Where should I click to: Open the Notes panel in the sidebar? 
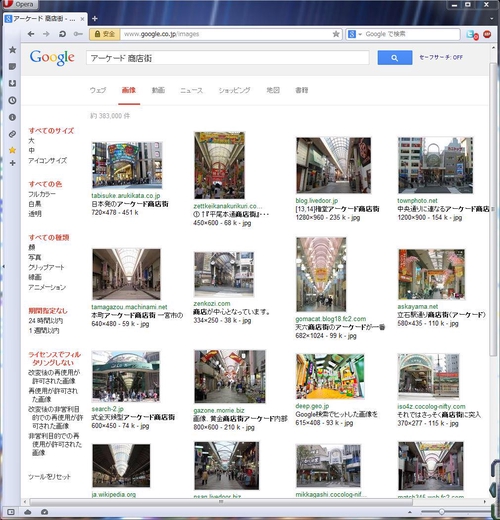(12, 67)
